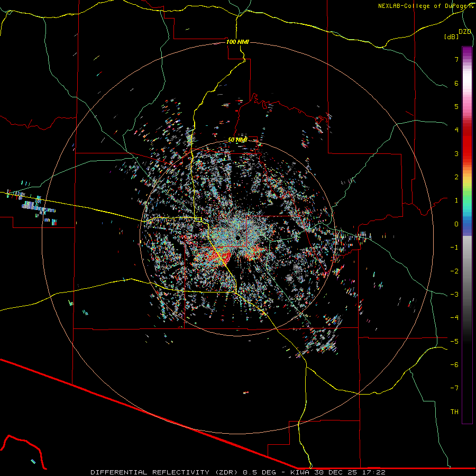Click the 2 dB value on the color scale
This screenshot has height=476, width=476.
pos(456,177)
